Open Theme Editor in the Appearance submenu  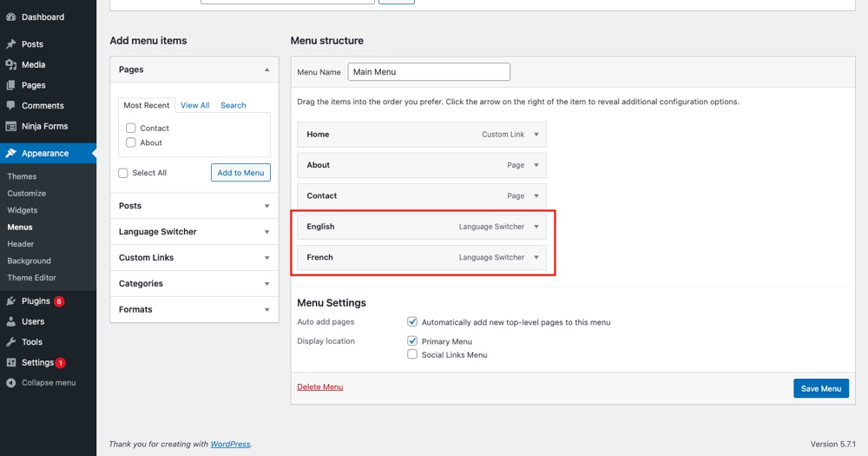point(31,278)
